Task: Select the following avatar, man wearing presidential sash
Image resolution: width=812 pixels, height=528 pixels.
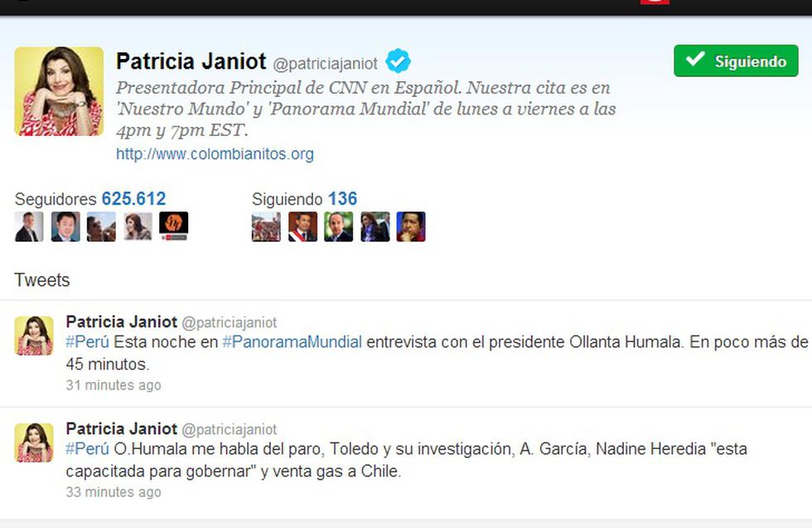Action: tap(302, 226)
